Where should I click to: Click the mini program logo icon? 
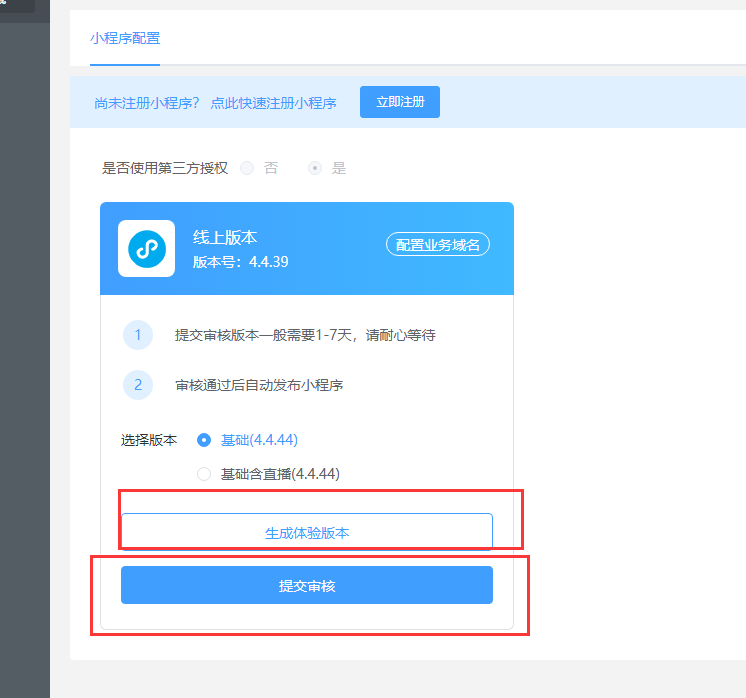tap(147, 248)
